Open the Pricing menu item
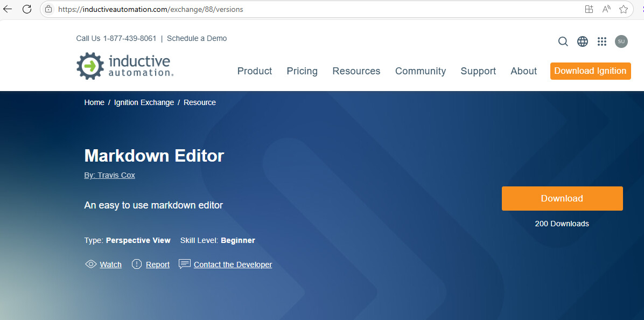 coord(302,71)
